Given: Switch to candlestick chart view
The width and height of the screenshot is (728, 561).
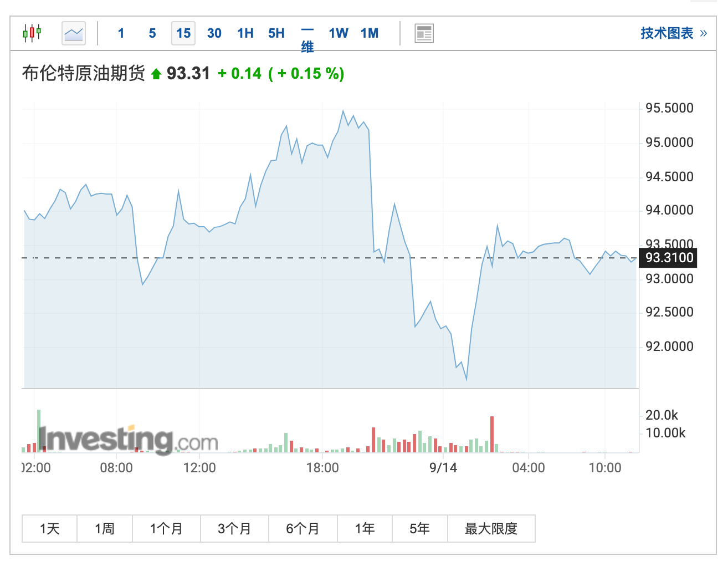Looking at the screenshot, I should pos(32,33).
